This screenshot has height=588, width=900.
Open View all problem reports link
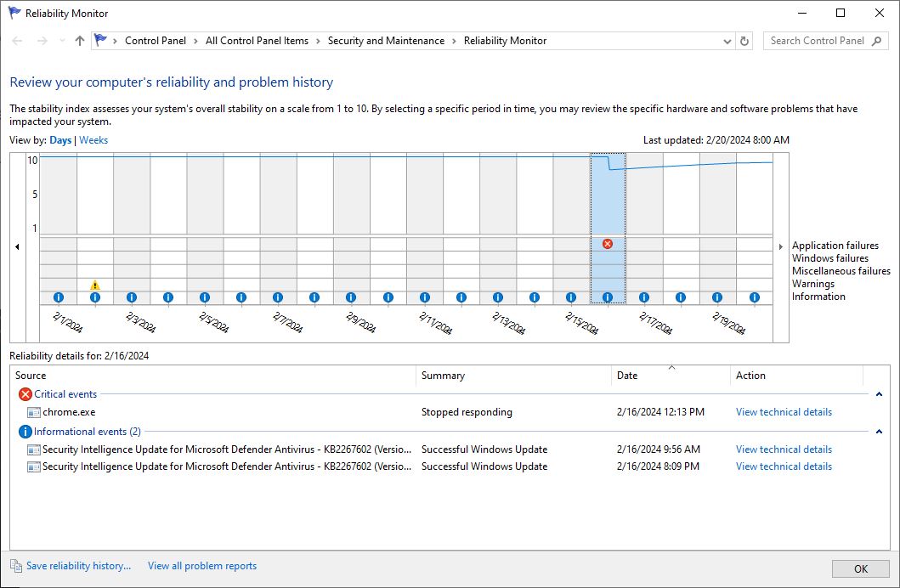coord(202,566)
